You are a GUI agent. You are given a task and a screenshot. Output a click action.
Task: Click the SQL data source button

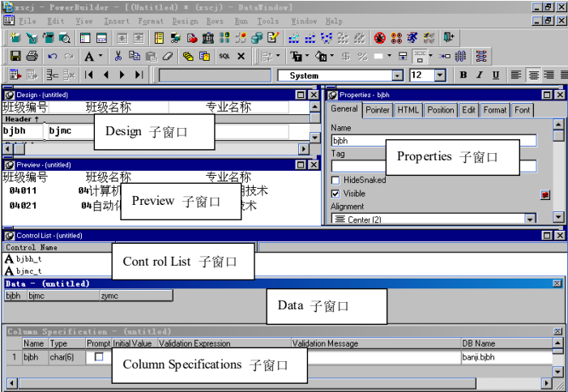click(x=224, y=57)
